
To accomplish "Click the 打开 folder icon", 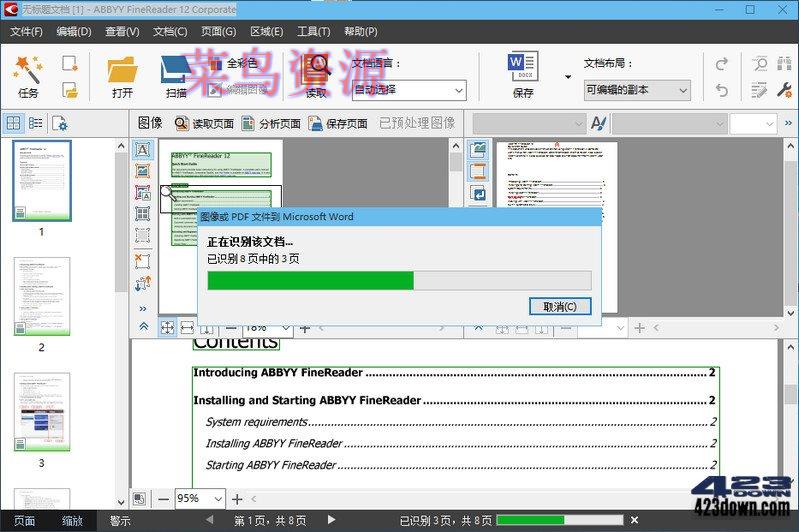I will tap(122, 76).
